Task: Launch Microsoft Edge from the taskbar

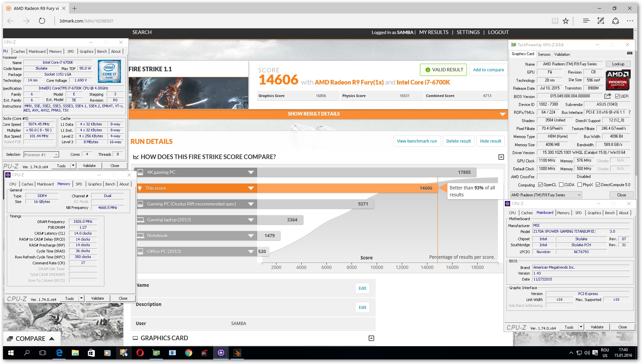Action: (59, 353)
